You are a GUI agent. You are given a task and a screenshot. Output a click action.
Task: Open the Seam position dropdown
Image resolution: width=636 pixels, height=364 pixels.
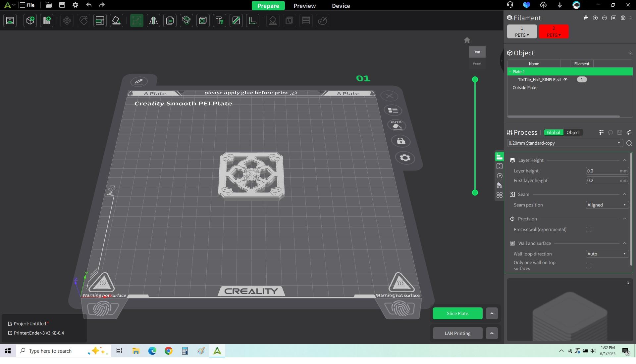[607, 205]
